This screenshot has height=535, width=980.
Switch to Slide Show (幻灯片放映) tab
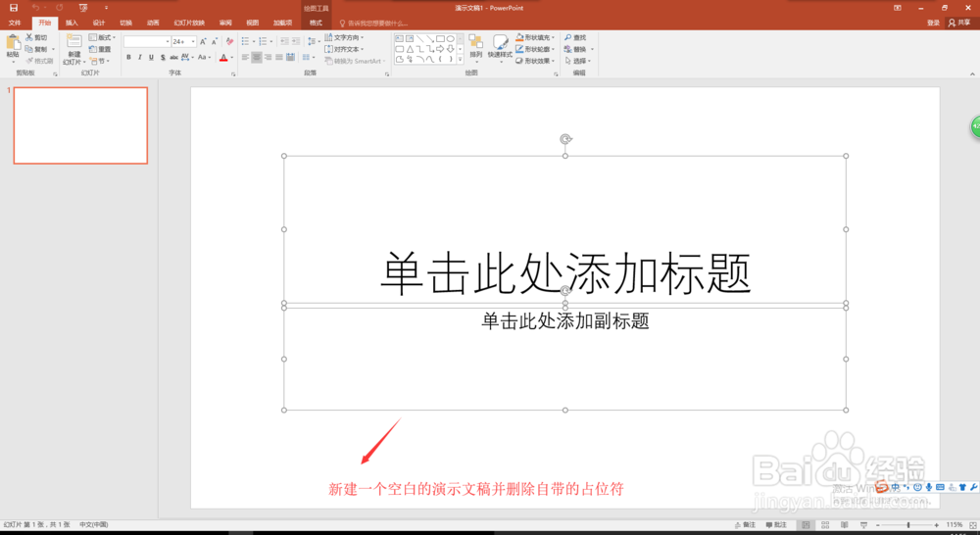(189, 24)
